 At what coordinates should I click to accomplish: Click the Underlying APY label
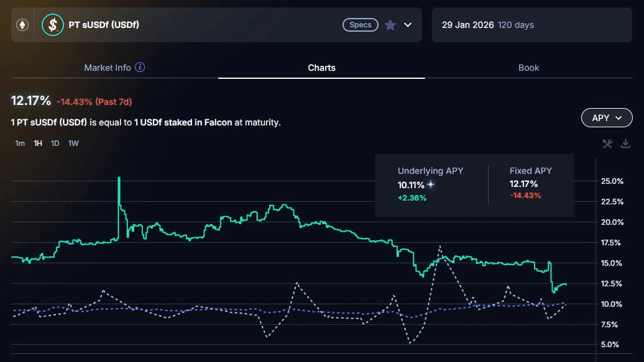tap(430, 171)
